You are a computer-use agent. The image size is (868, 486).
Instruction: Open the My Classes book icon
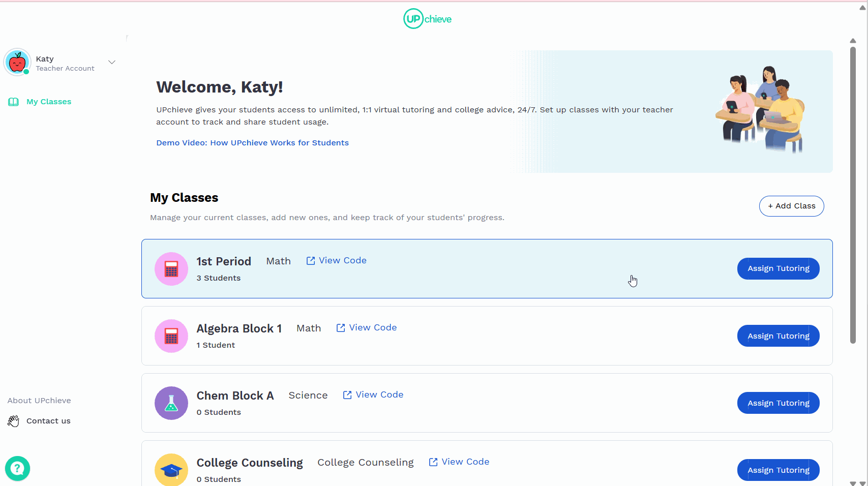click(x=13, y=102)
